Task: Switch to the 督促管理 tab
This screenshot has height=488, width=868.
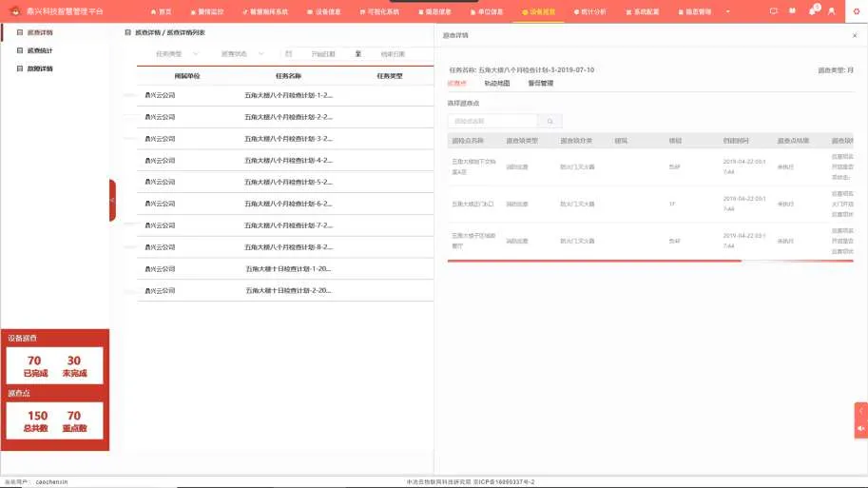Action: (x=540, y=84)
